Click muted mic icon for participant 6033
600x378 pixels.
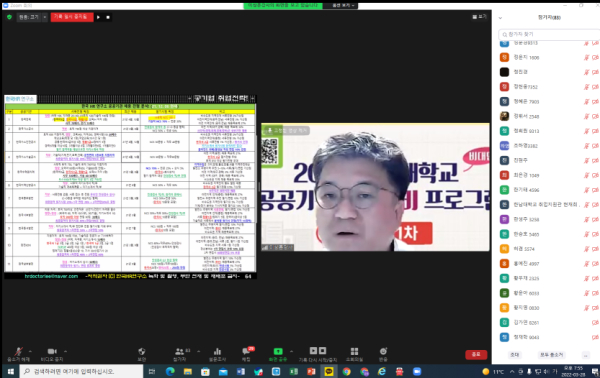pos(586,293)
